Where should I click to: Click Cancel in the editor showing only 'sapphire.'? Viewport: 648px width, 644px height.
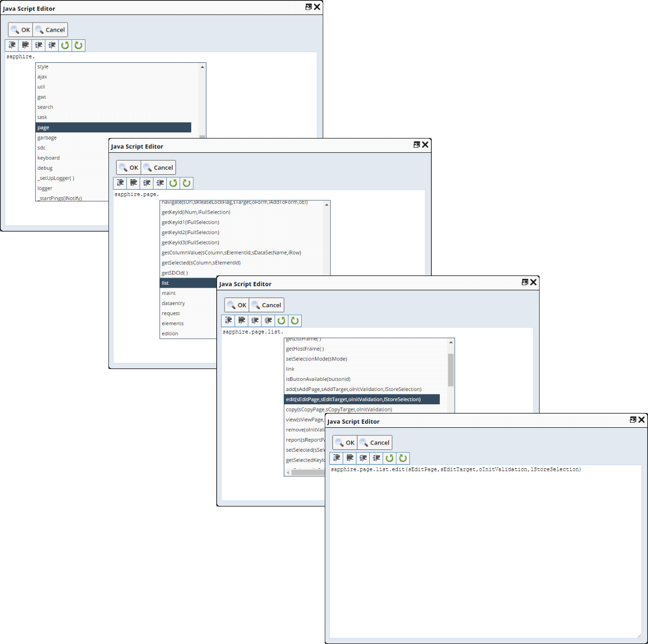pos(50,30)
